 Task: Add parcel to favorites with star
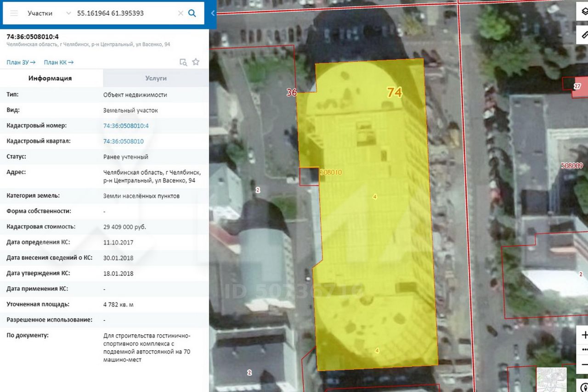pyautogui.click(x=196, y=62)
